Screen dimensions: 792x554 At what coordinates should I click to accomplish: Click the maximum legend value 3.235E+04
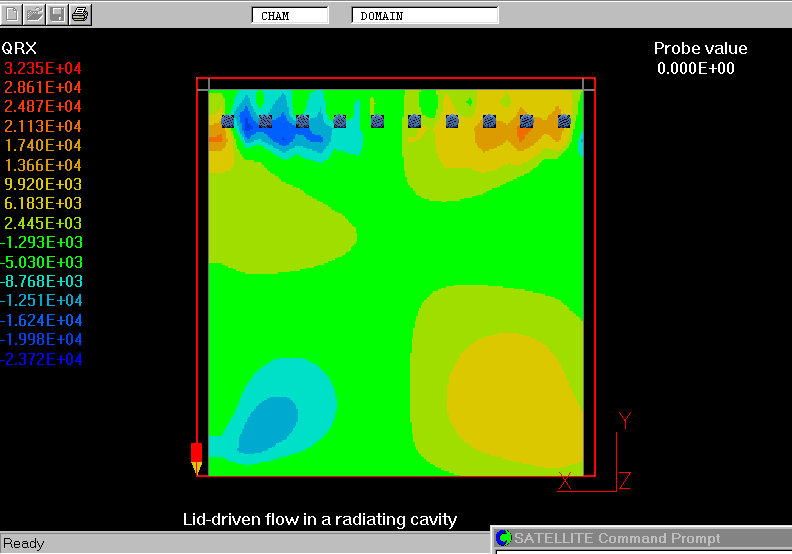coord(43,68)
